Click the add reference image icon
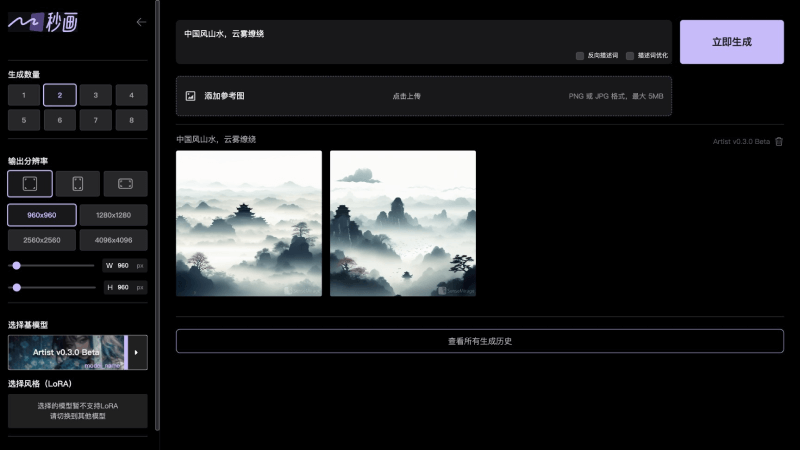The image size is (800, 450). pyautogui.click(x=190, y=96)
